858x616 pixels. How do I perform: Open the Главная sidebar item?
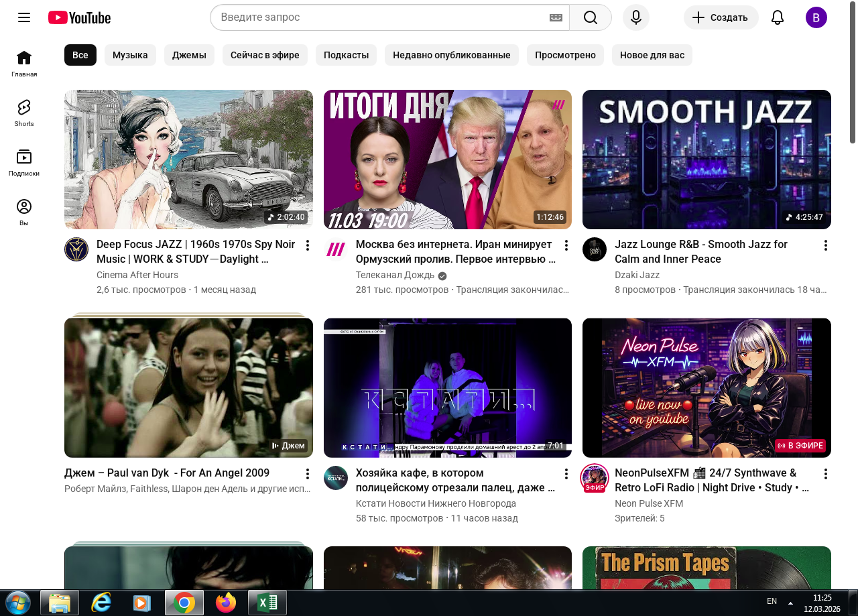24,64
